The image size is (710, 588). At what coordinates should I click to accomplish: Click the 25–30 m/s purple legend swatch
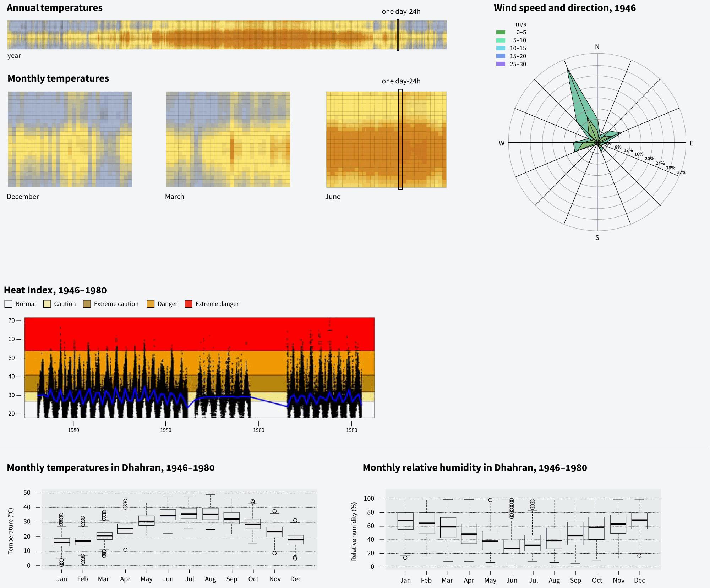pos(501,64)
